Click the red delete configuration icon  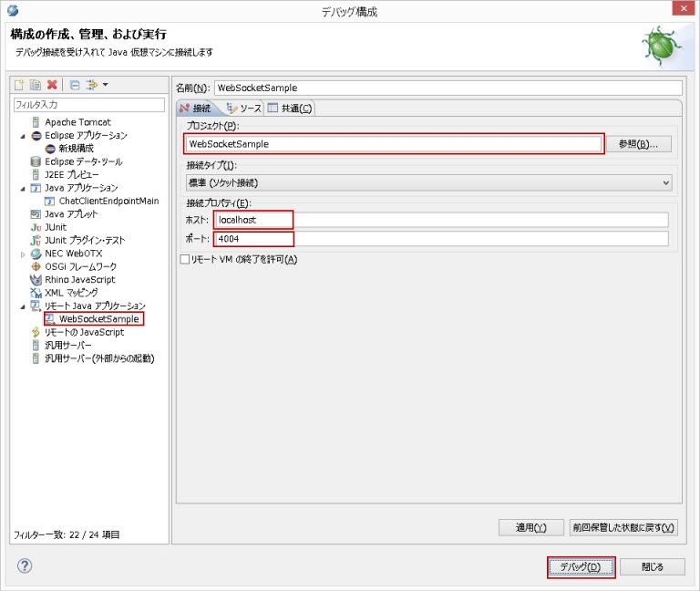pos(52,85)
